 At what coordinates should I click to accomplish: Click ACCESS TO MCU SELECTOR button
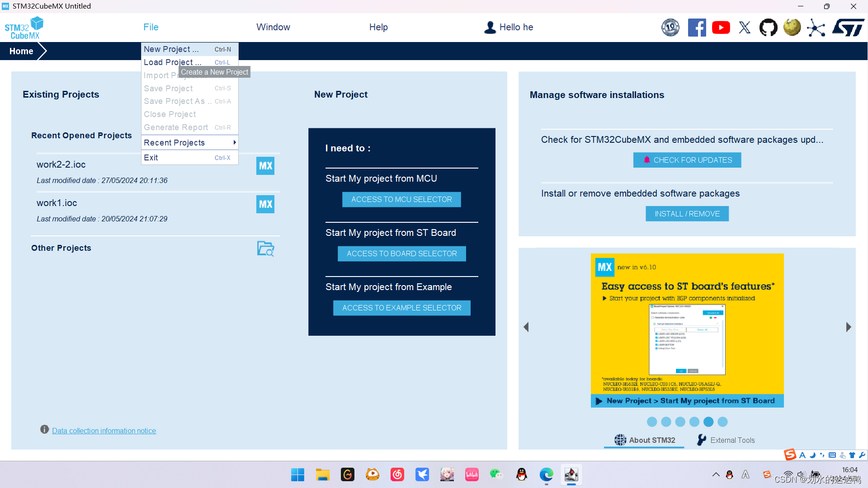[401, 200]
